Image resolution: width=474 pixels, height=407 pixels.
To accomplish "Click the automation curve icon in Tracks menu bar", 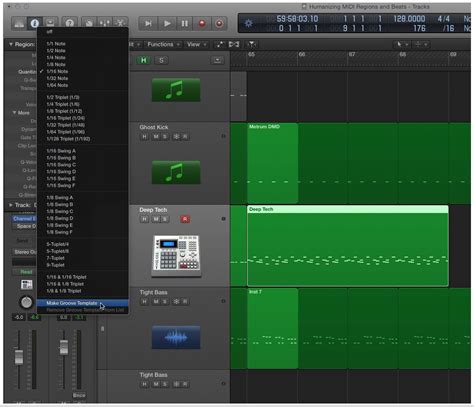I will (x=220, y=44).
